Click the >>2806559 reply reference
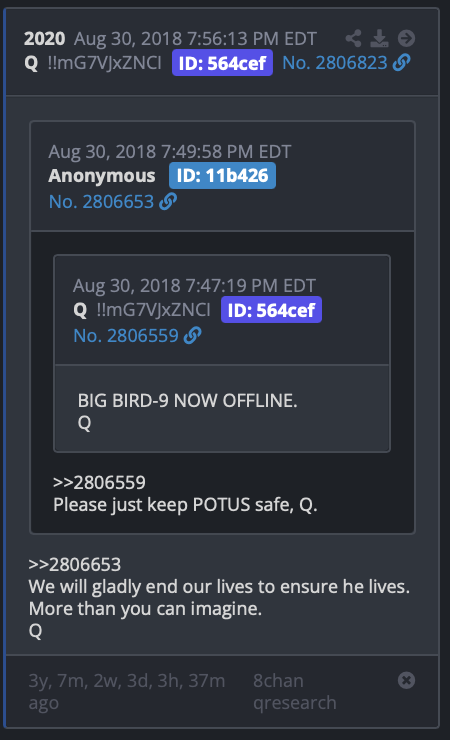Image resolution: width=450 pixels, height=740 pixels. 100,482
